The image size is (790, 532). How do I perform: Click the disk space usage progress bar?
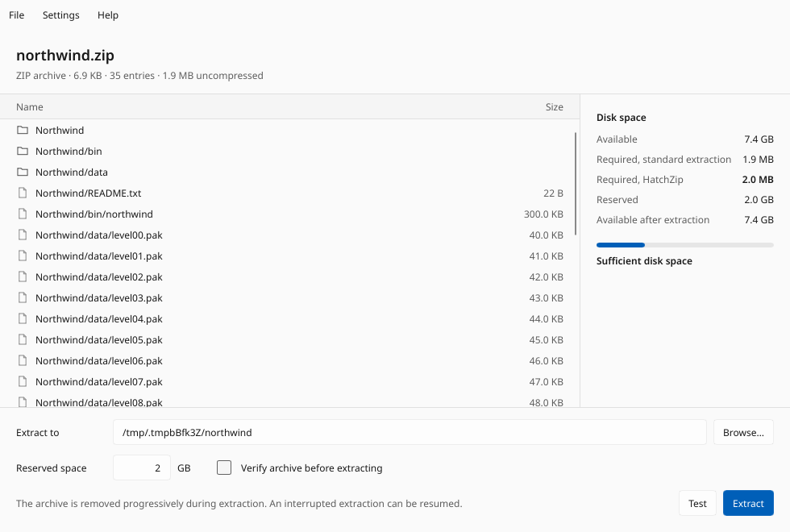pyautogui.click(x=684, y=245)
